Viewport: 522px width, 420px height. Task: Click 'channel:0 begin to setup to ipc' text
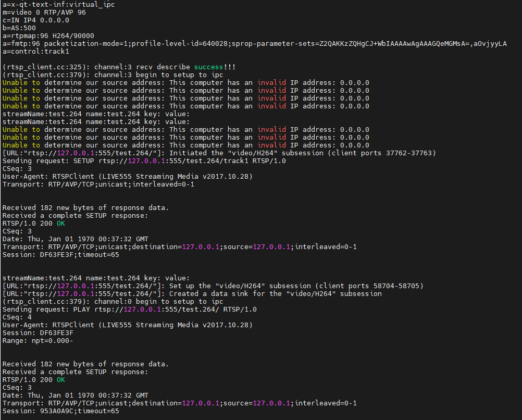click(x=158, y=302)
